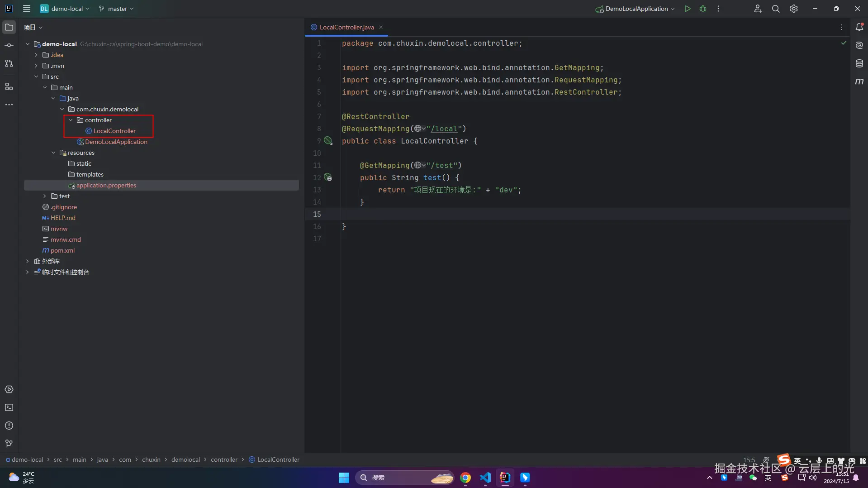Switch to the LocalController.java tab
Viewport: 868px width, 488px height.
346,27
